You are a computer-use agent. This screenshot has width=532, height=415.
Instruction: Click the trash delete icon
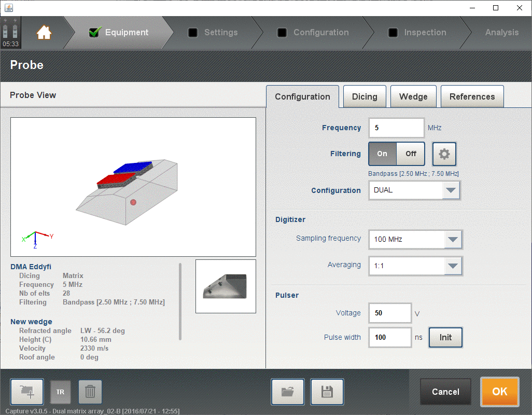90,392
